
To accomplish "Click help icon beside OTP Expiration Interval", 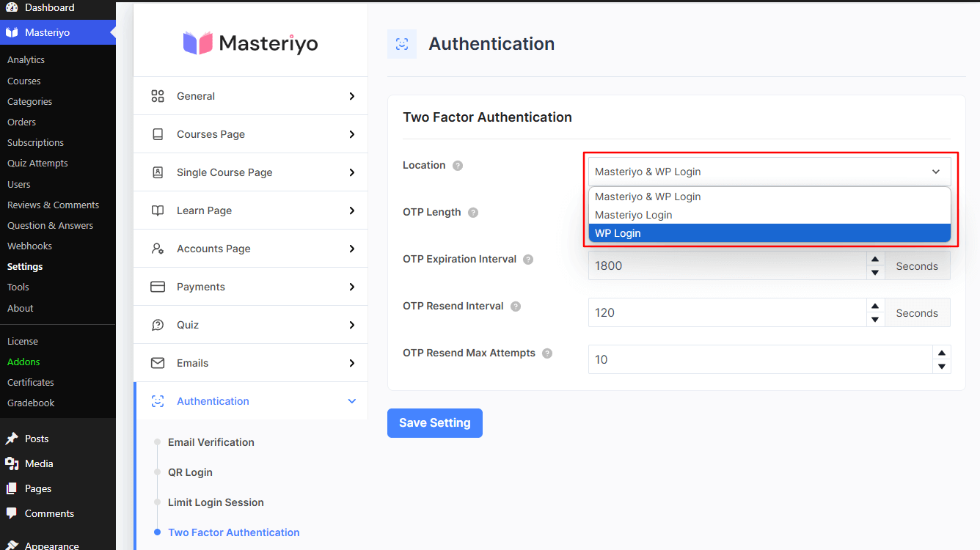I will click(528, 260).
